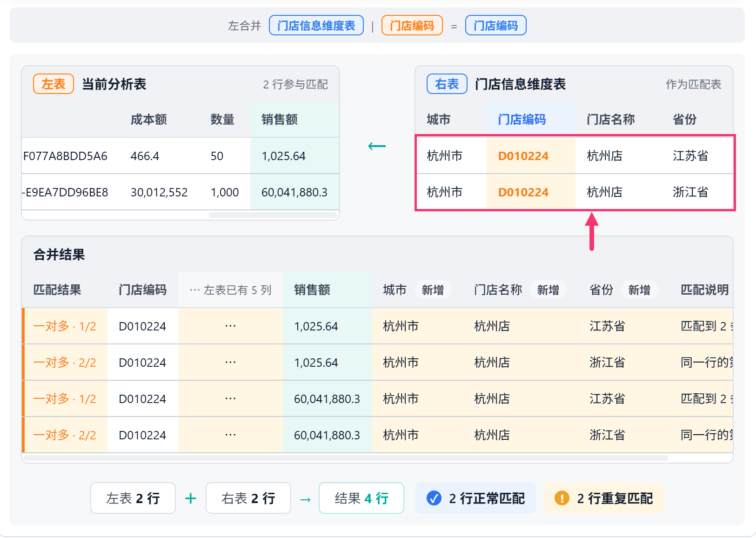Select the 门店信息维度表 tag in the header
Image resolution: width=756 pixels, height=538 pixels.
point(316,26)
